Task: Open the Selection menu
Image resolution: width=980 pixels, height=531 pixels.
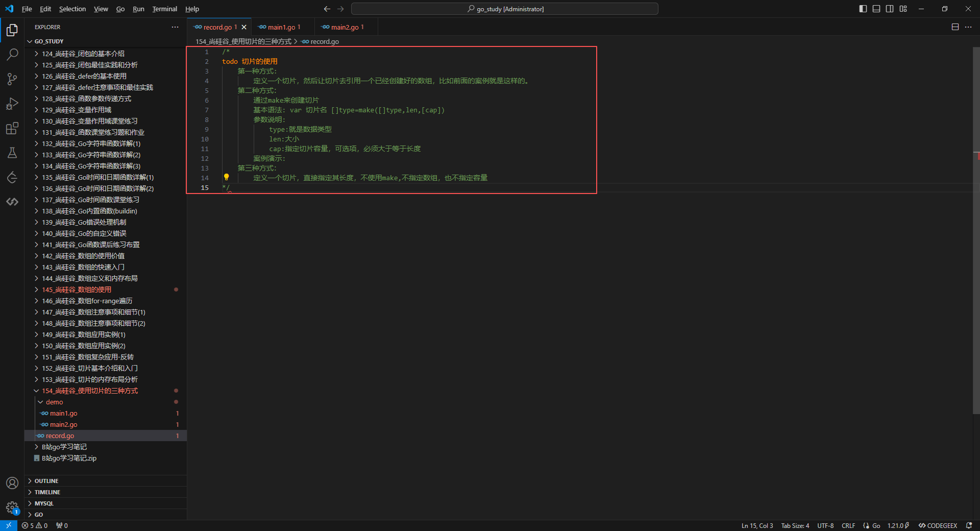Action: coord(72,9)
